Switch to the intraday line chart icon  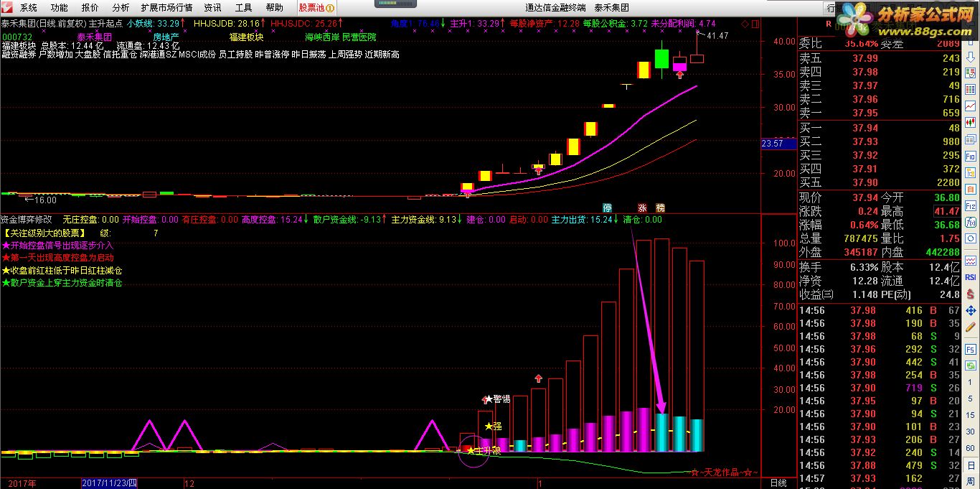click(x=971, y=106)
